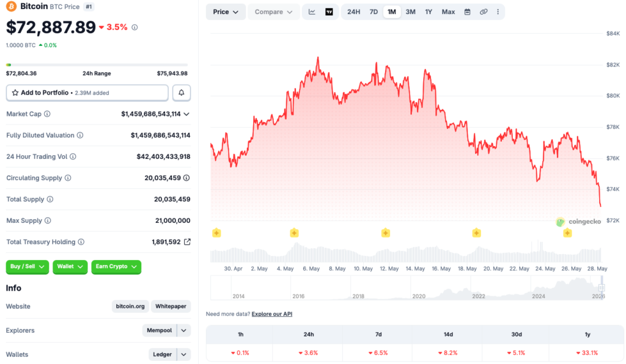Click the 14d change value 8.2%

click(447, 353)
